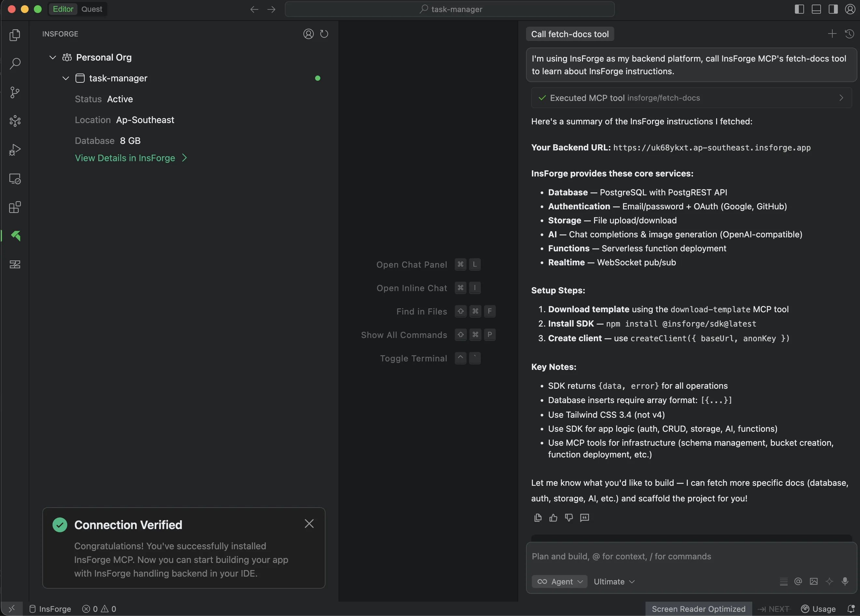This screenshot has height=616, width=860.
Task: Open the Source Control branch icon
Action: [x=15, y=92]
